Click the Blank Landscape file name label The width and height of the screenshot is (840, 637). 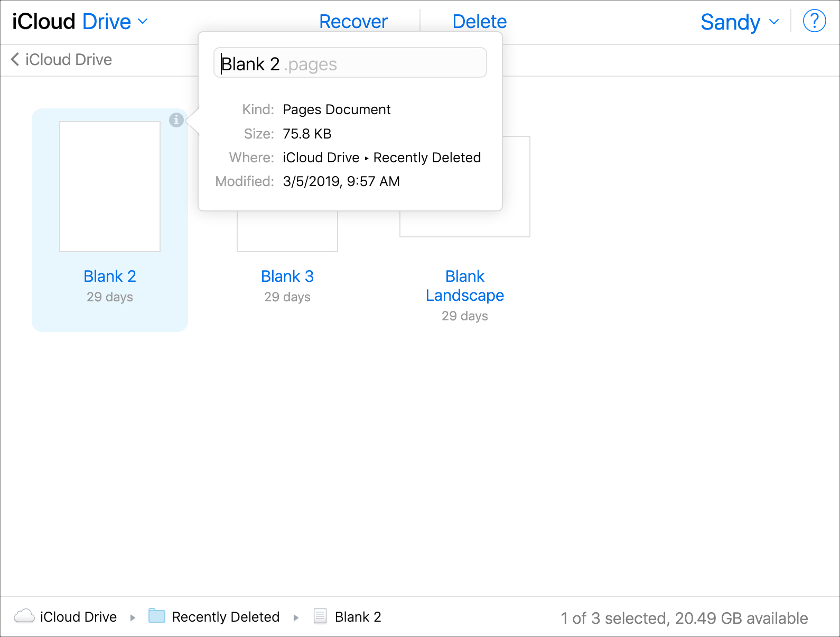[x=465, y=285]
